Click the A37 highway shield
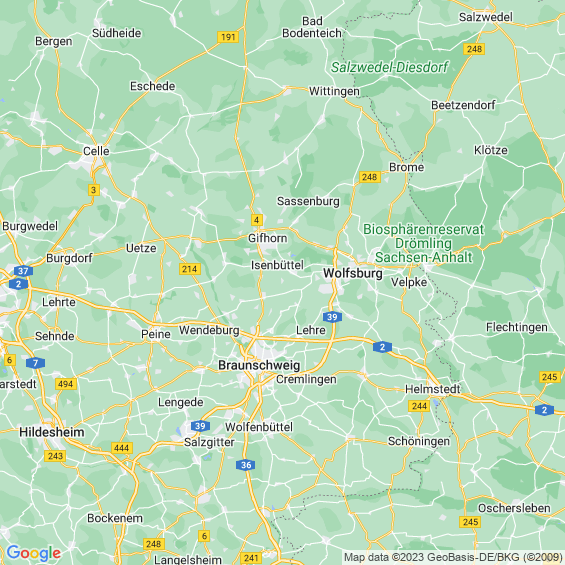 click(23, 271)
